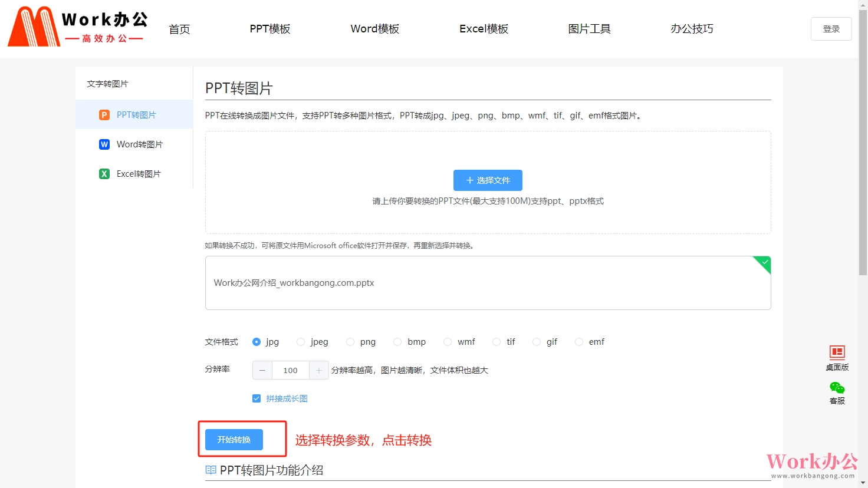Viewport: 868px width, 488px height.
Task: Select the gif format radio button
Action: [537, 342]
